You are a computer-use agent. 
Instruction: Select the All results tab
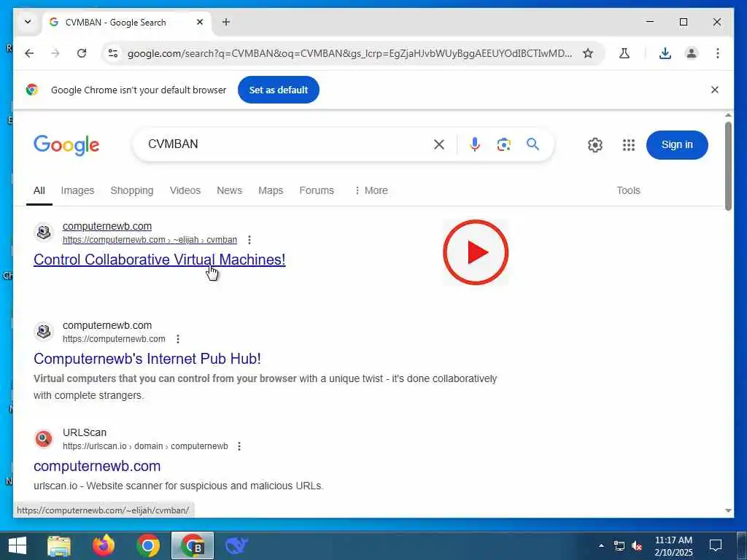[39, 190]
